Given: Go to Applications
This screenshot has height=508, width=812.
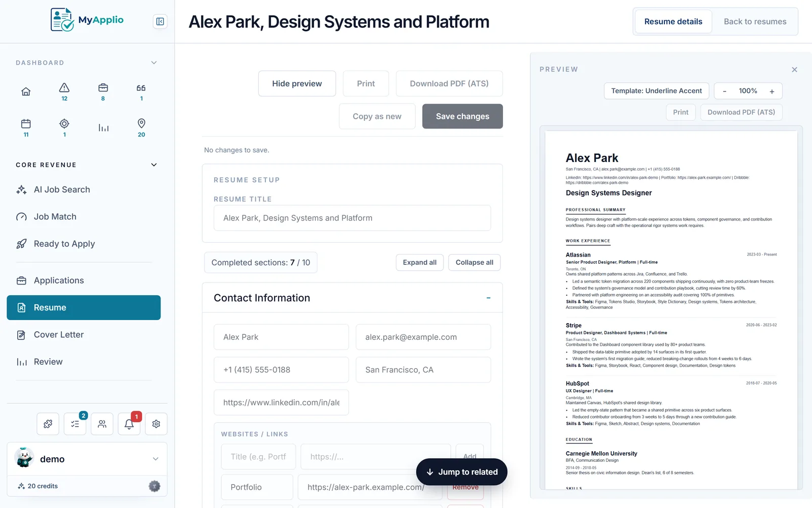Looking at the screenshot, I should point(84,280).
